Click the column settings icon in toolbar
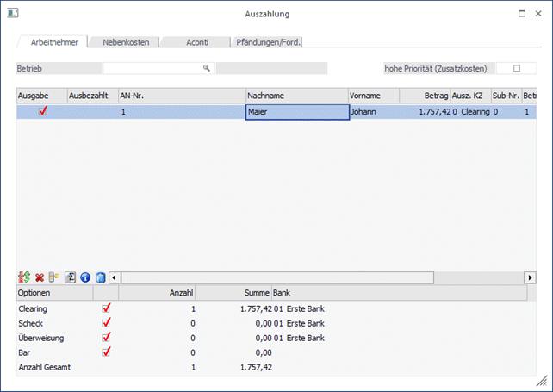This screenshot has height=392, width=553. pos(53,277)
